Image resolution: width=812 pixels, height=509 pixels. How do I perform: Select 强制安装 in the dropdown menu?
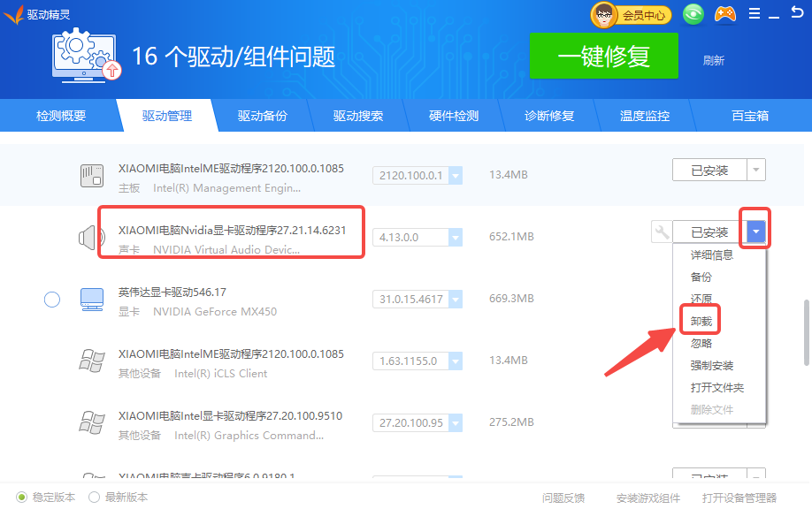pyautogui.click(x=711, y=365)
